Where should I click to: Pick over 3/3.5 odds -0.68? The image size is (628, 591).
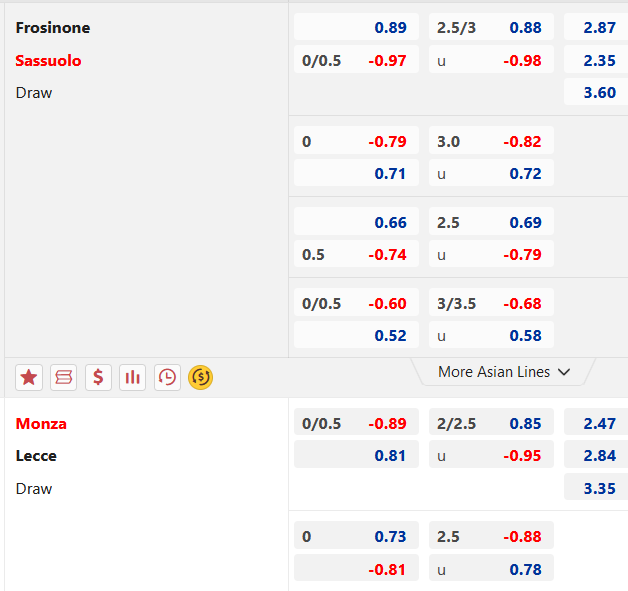491,303
